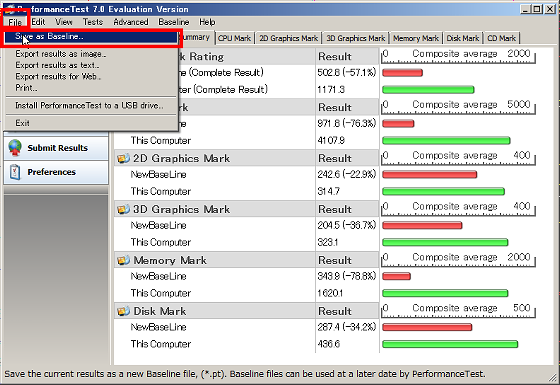This screenshot has height=385, width=560.
Task: Click the green bar for 4107.9 result
Action: click(446, 141)
